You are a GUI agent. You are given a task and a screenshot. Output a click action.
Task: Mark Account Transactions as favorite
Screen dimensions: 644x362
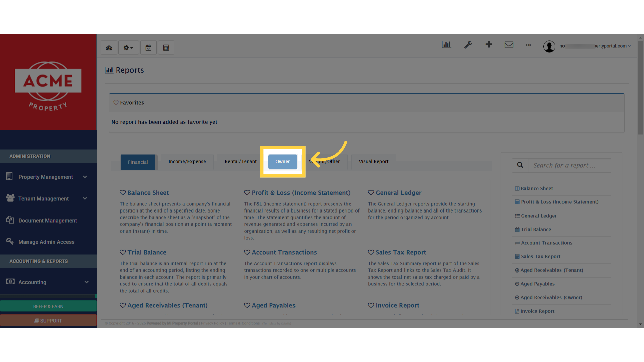click(247, 252)
